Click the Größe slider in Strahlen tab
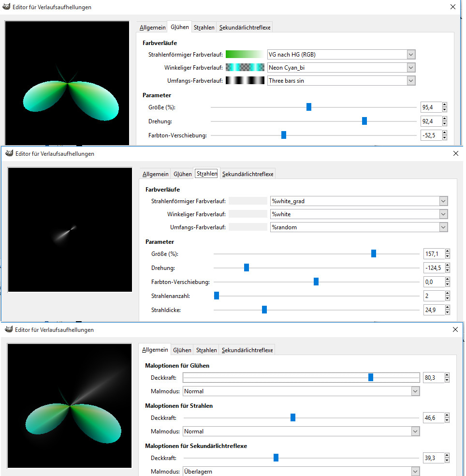 tap(374, 253)
